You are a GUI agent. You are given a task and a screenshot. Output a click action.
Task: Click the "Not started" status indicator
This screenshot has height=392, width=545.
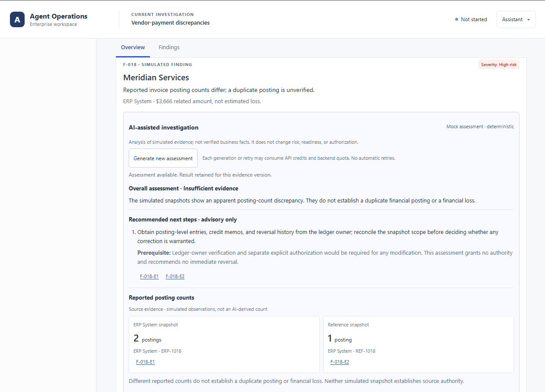point(471,19)
